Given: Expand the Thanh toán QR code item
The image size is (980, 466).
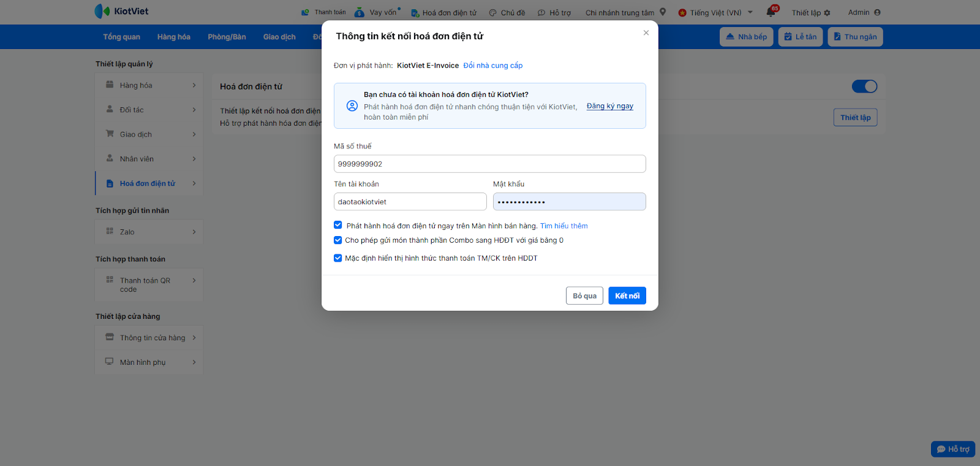Looking at the screenshot, I should click(x=194, y=281).
